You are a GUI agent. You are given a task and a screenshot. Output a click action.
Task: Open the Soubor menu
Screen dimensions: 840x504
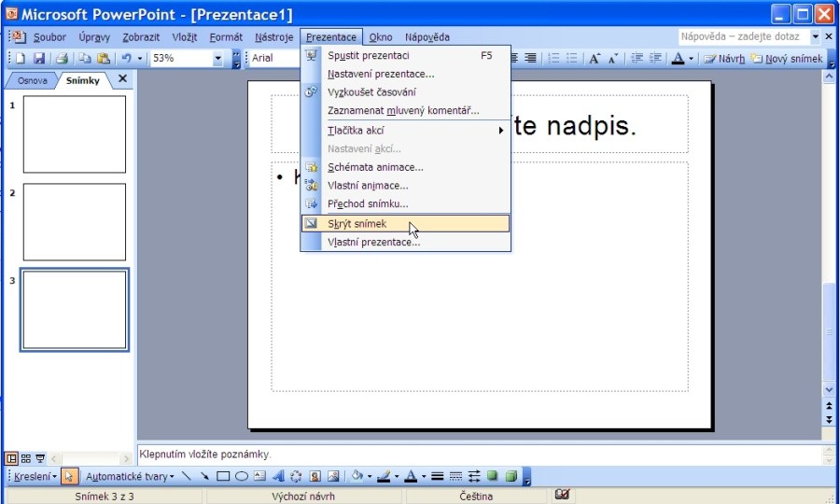coord(49,37)
